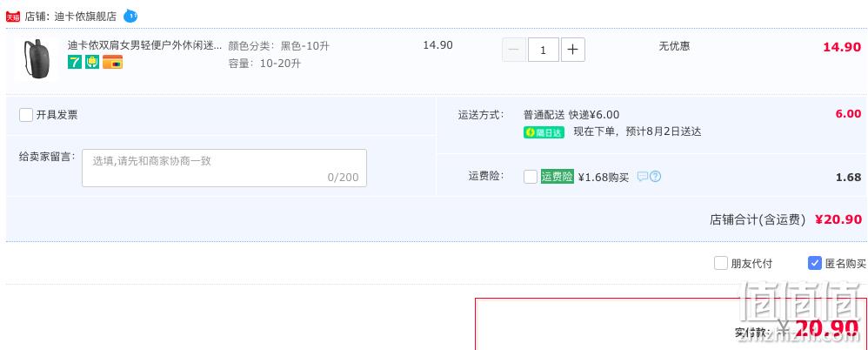Click the red shipping fee 6.00
Viewport: 868px width, 350px height.
(x=848, y=113)
